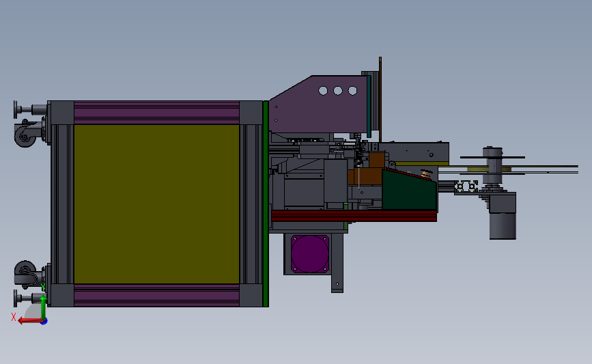Select the red horizontal rail
Screen dimensions: 592x364
[x=354, y=216]
